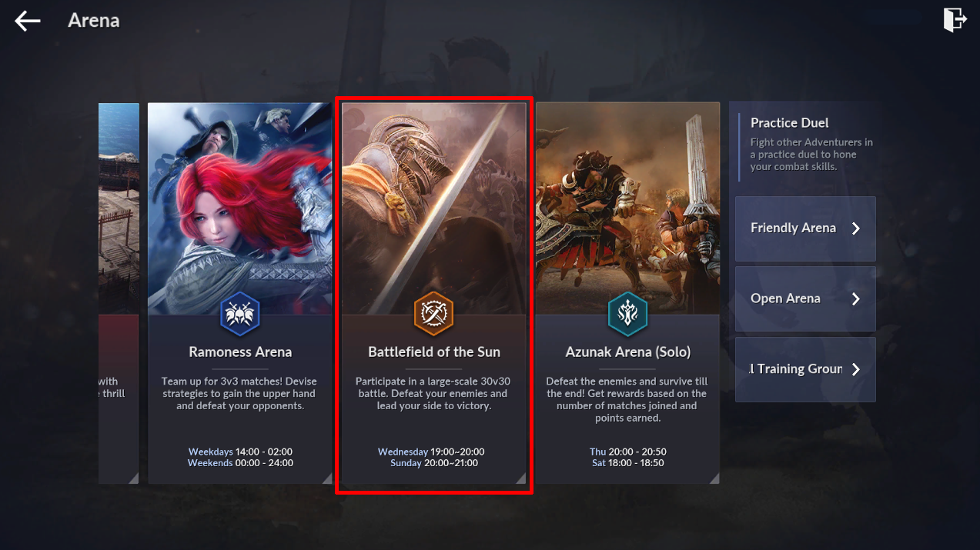Select the Azunak Arena warriors artwork

point(627,208)
